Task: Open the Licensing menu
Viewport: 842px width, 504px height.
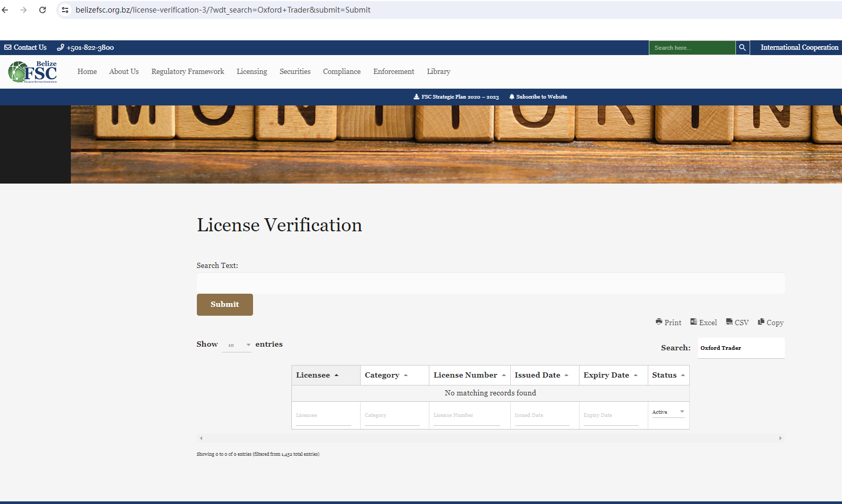Action: 251,72
